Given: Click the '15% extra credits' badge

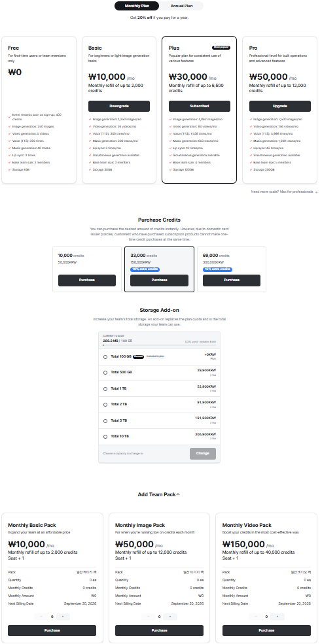Looking at the screenshot, I should click(217, 269).
